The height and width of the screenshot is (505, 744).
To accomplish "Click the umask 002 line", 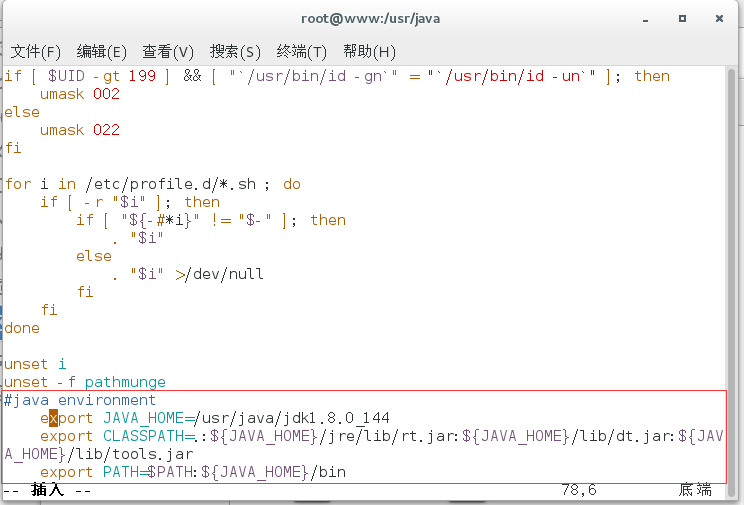I will pyautogui.click(x=80, y=94).
